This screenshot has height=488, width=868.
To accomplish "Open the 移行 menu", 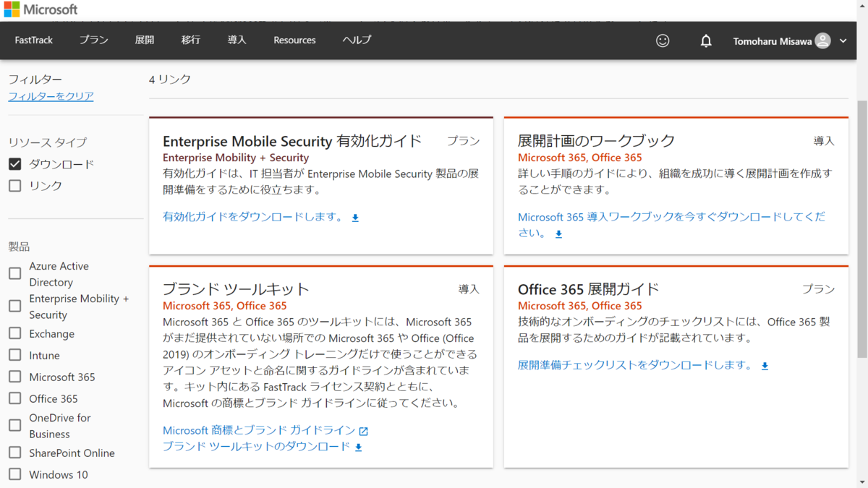I will (x=191, y=40).
